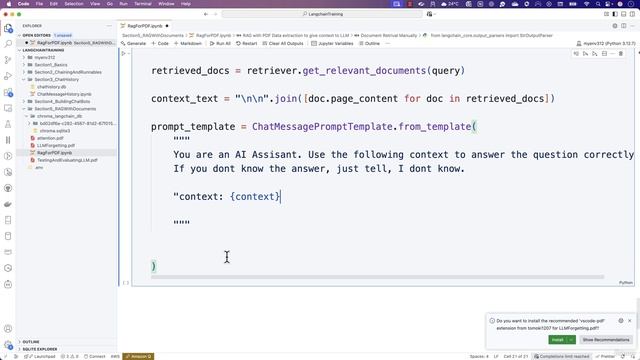Viewport: 640px width, 360px height.
Task: Select the myenv312 Python kernel picker
Action: pos(606,43)
